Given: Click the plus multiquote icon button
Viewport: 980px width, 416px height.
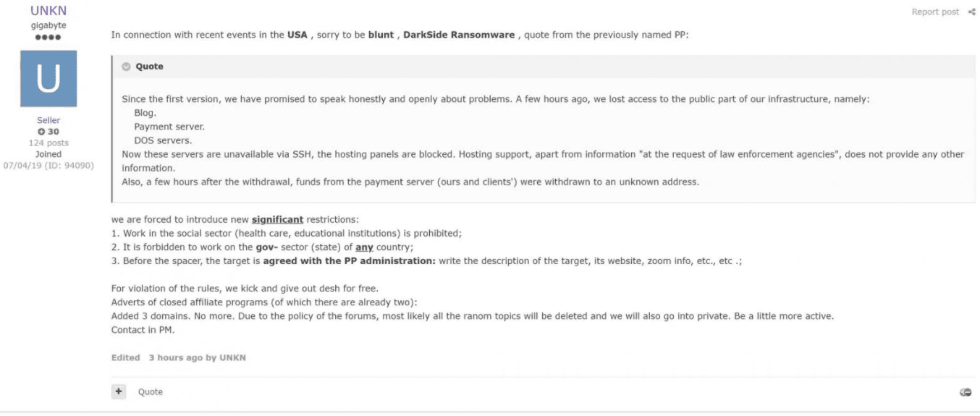Looking at the screenshot, I should tap(119, 391).
